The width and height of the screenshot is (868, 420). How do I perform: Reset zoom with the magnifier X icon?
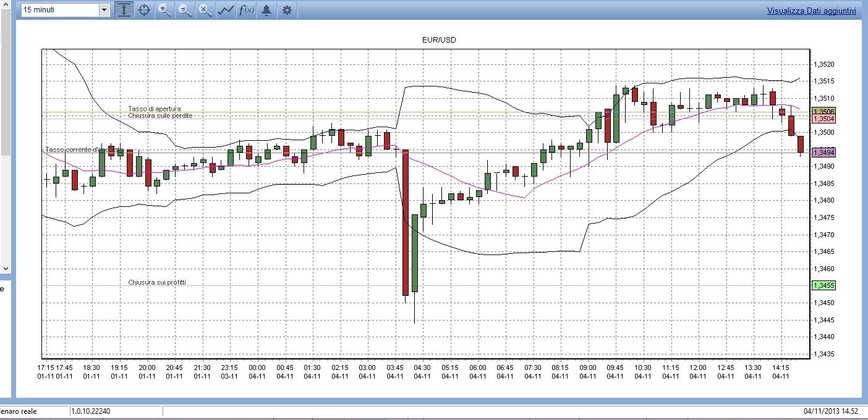[205, 10]
